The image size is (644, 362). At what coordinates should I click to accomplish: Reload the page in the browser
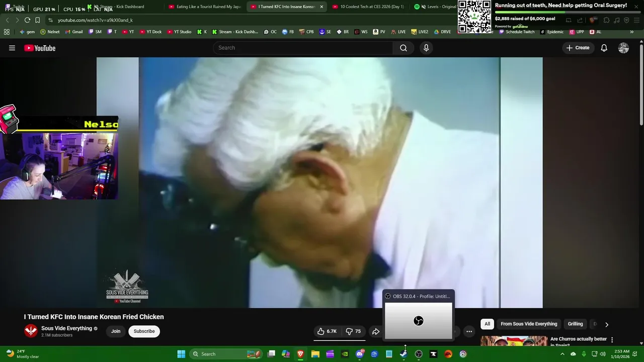(x=27, y=20)
